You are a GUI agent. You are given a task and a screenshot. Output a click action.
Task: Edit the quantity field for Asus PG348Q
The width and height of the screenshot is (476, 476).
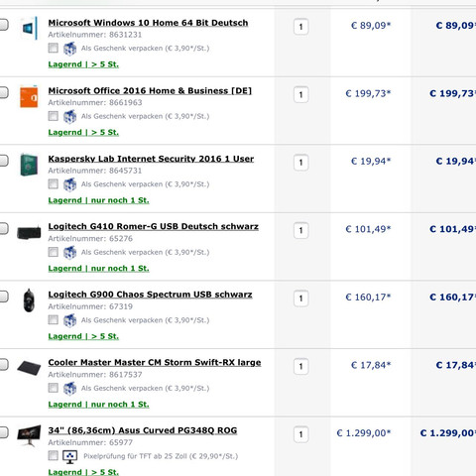tap(300, 434)
